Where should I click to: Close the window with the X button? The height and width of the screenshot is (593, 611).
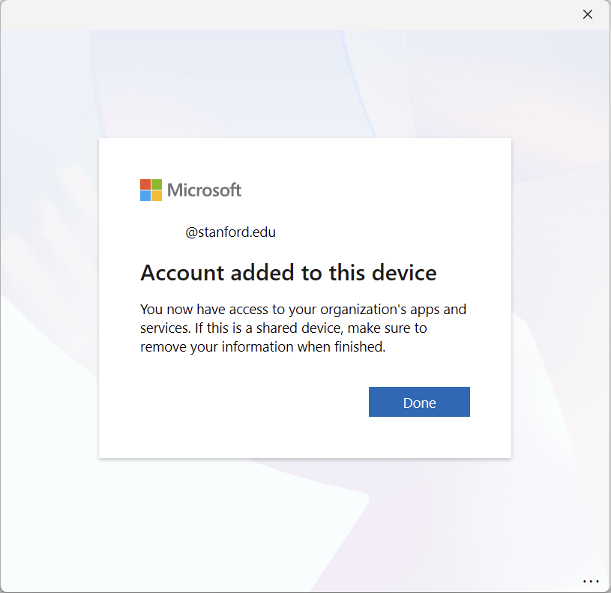[x=588, y=14]
